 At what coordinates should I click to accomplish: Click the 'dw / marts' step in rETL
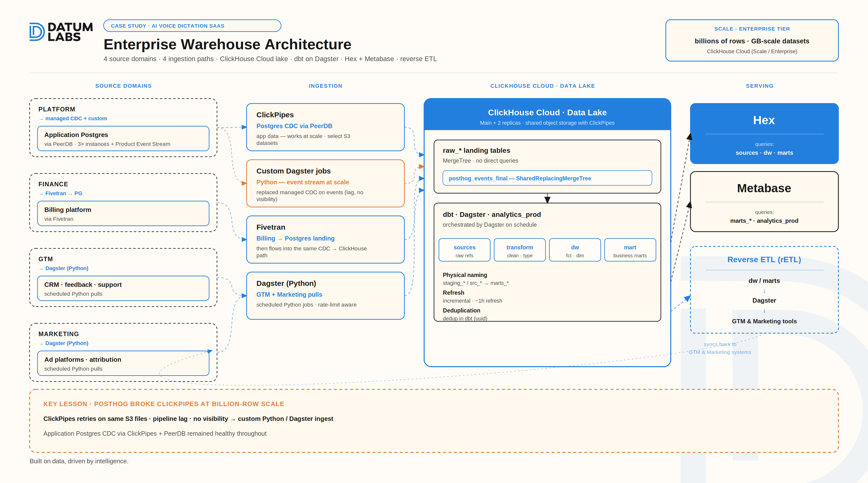[764, 281]
